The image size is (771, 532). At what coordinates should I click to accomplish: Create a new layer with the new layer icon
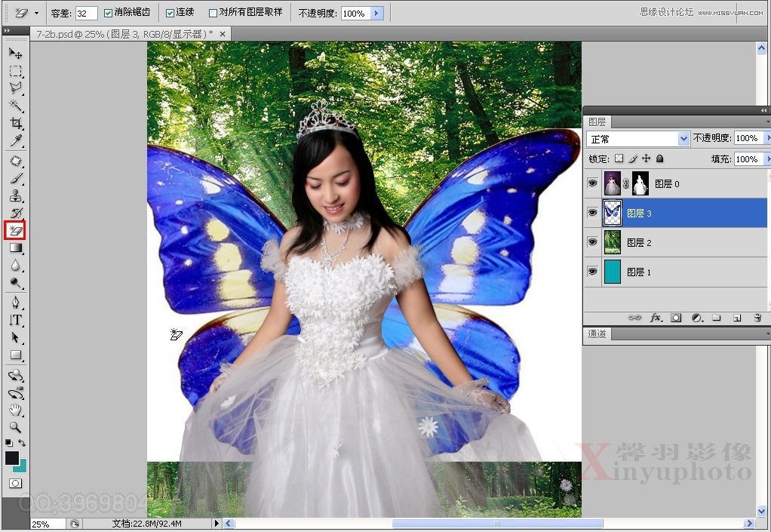pyautogui.click(x=736, y=318)
